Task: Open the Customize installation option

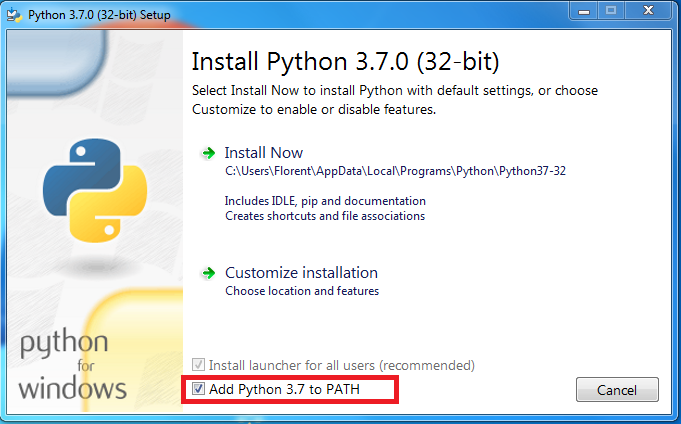Action: tap(301, 273)
